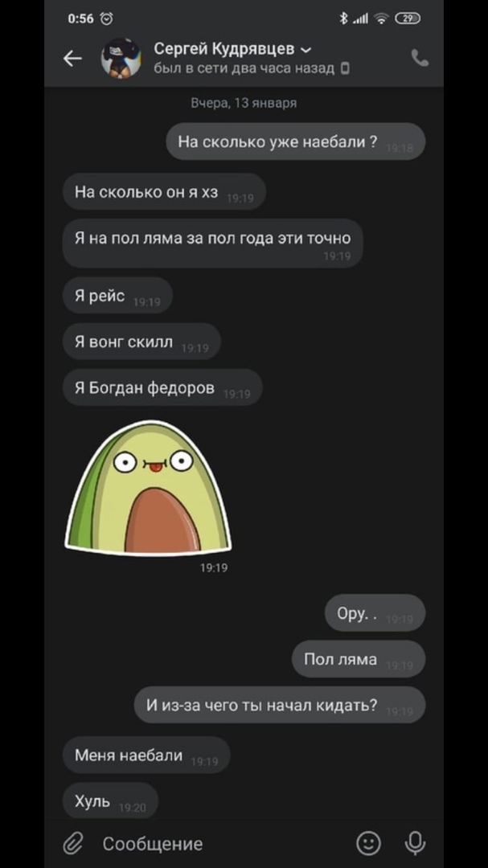Select the message "И из-за чего ты начал кидать?"

click(x=280, y=705)
